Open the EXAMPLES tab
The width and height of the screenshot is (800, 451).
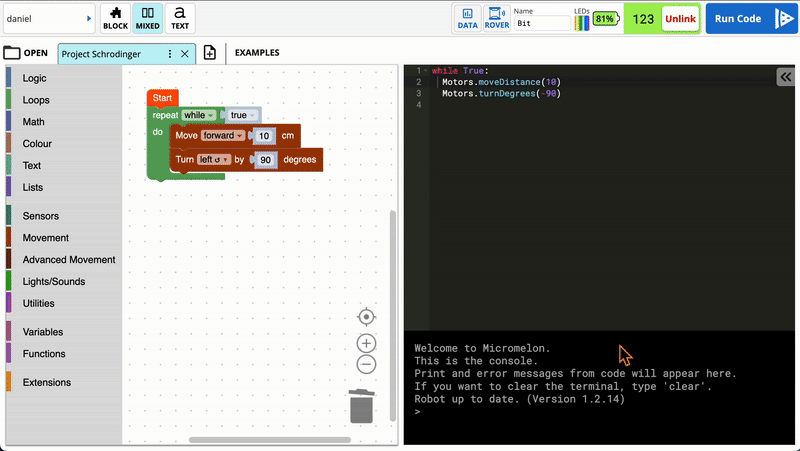point(257,53)
